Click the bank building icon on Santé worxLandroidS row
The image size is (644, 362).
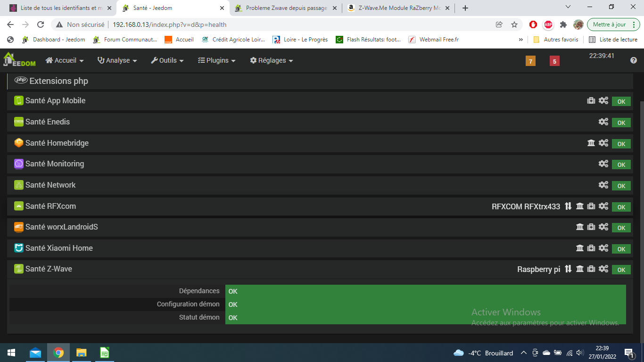(x=580, y=227)
